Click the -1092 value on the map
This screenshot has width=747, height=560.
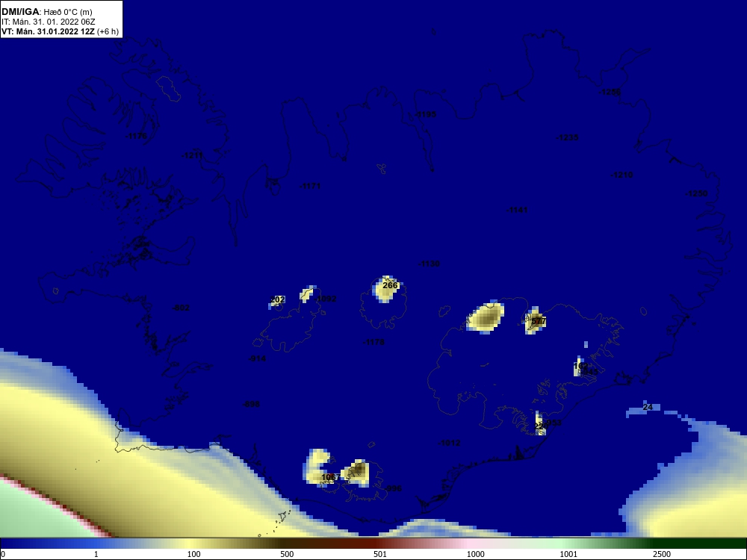(x=326, y=299)
